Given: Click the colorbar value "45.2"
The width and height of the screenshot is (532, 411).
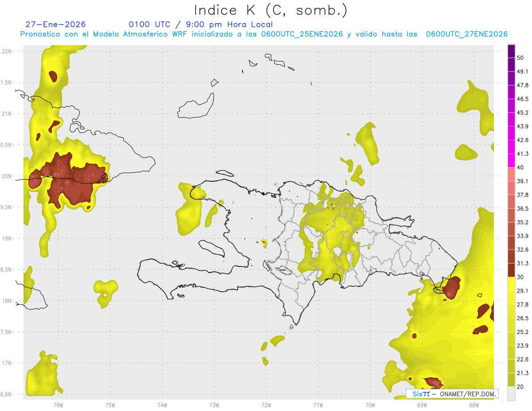Looking at the screenshot, I should pos(522,113).
